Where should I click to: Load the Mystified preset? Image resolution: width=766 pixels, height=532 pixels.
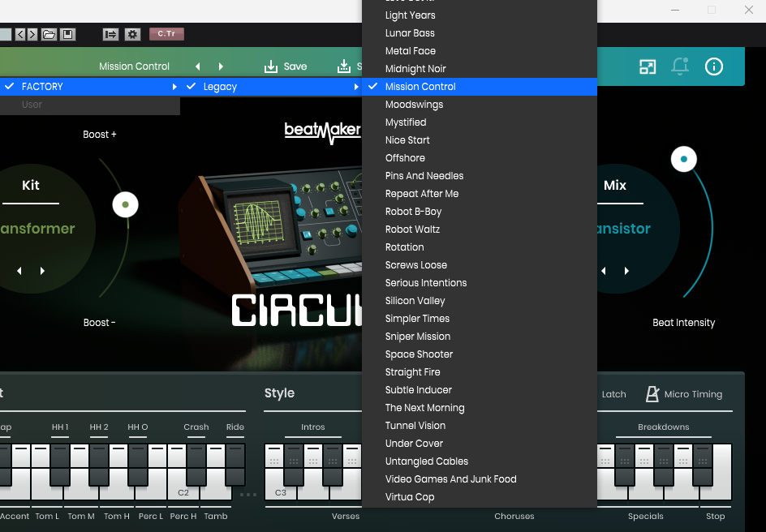click(480, 122)
